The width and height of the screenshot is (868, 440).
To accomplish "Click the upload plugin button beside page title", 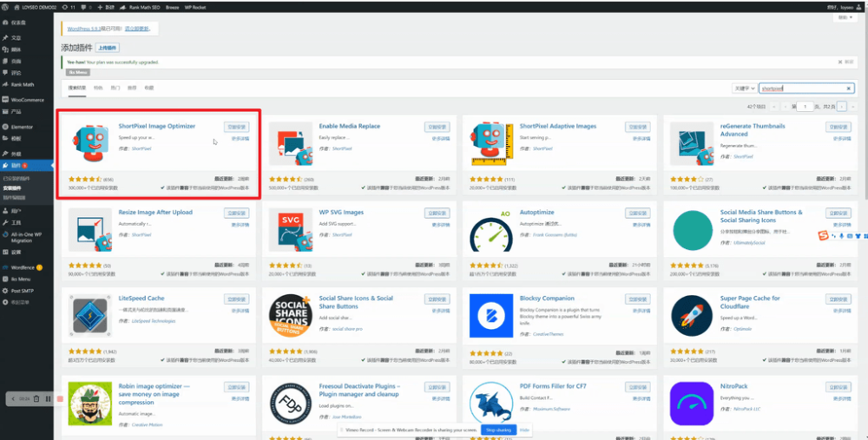I will tap(108, 48).
